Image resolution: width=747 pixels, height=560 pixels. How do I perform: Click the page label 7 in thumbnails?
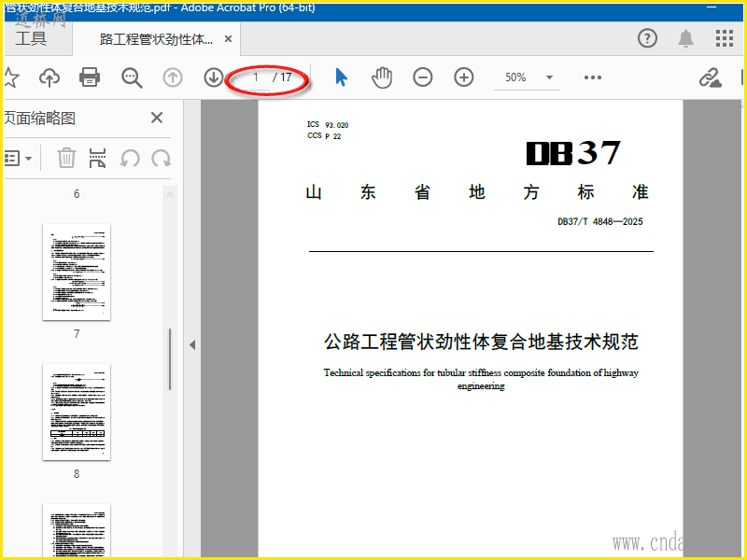77,334
